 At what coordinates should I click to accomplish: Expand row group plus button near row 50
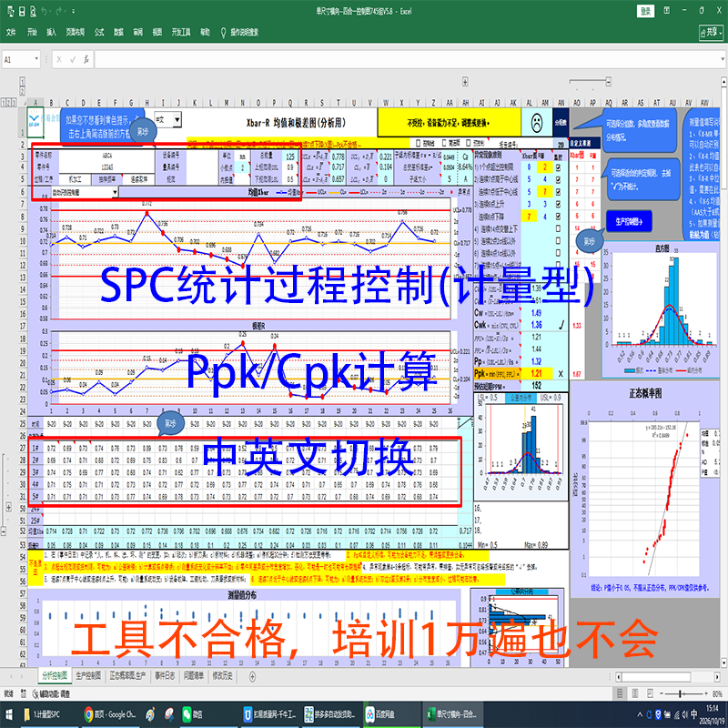(8, 507)
